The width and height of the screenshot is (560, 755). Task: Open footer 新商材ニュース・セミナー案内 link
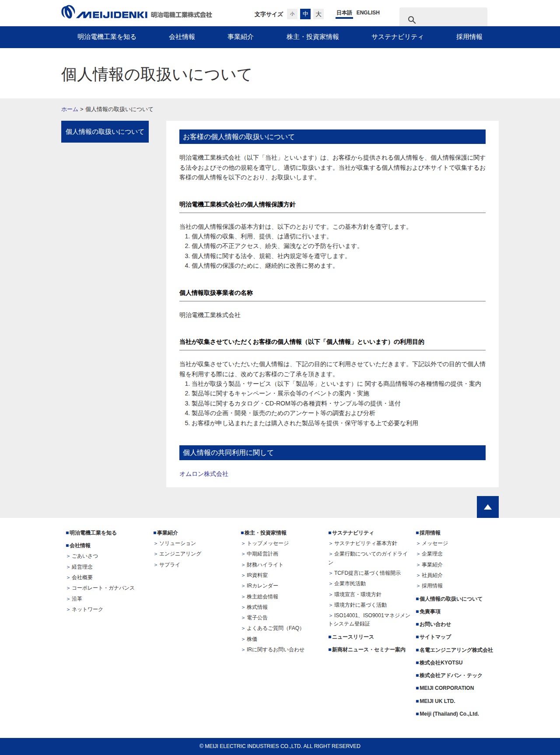[x=368, y=650]
